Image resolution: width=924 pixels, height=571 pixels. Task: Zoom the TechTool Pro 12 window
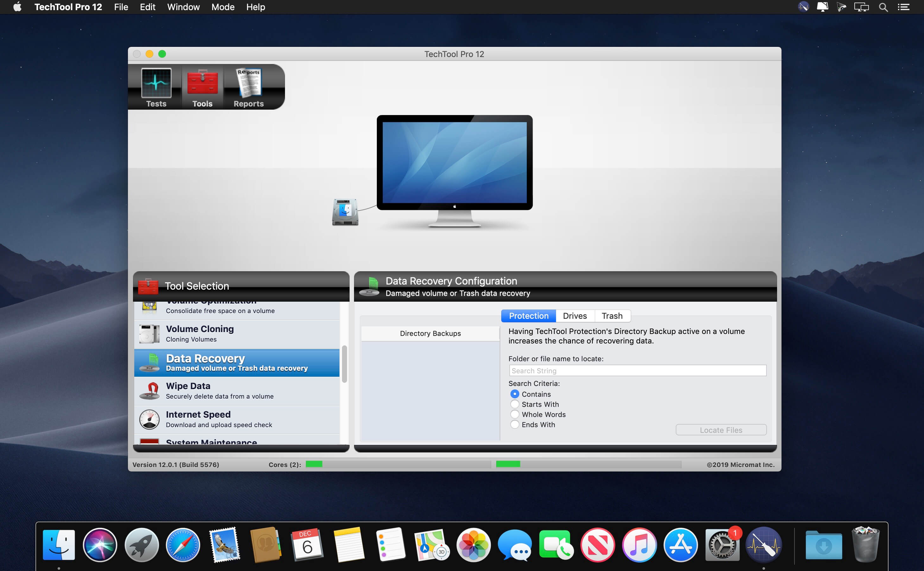click(162, 54)
